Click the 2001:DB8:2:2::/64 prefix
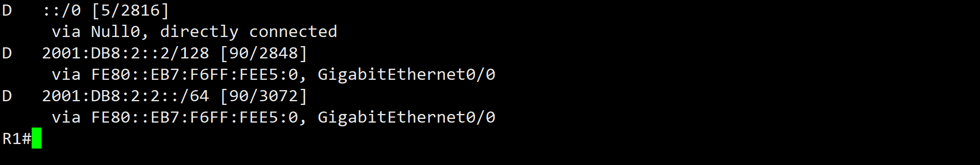Screen dimensions: 980x165 [x=126, y=96]
